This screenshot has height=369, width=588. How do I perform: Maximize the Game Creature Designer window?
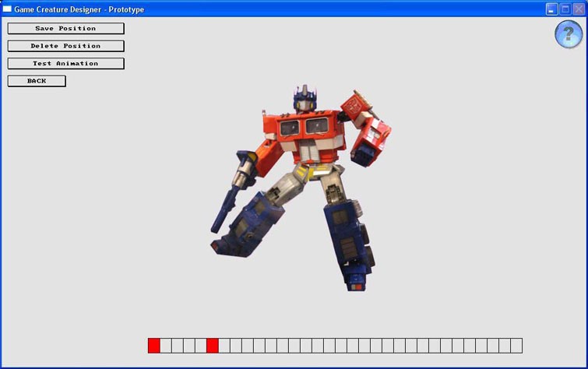tap(565, 9)
